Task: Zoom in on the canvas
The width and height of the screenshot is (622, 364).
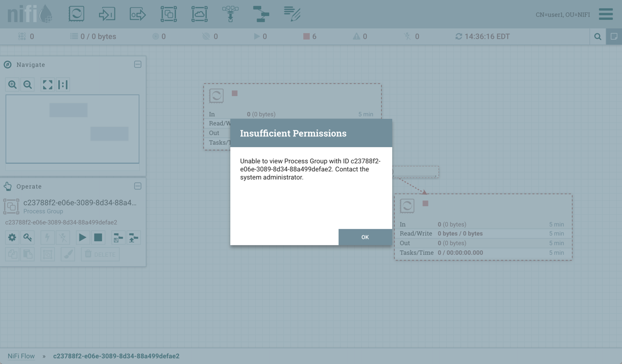Action: (x=13, y=85)
